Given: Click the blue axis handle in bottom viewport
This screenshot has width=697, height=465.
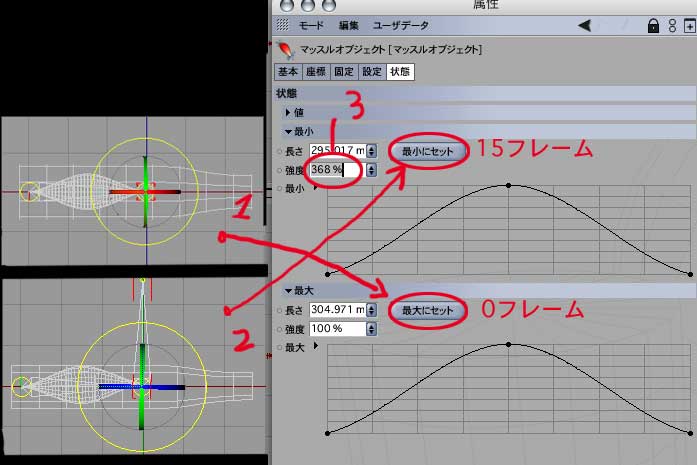Looking at the screenshot, I should tap(141, 387).
